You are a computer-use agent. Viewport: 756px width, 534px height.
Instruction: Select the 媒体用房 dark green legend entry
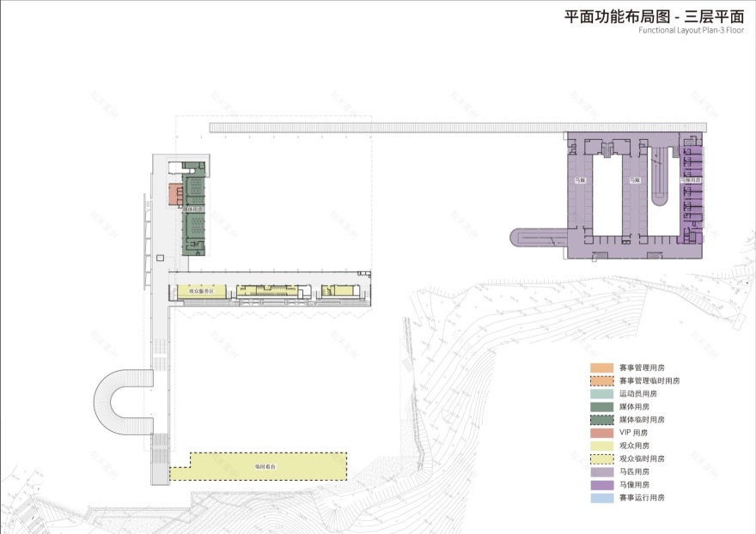(601, 407)
